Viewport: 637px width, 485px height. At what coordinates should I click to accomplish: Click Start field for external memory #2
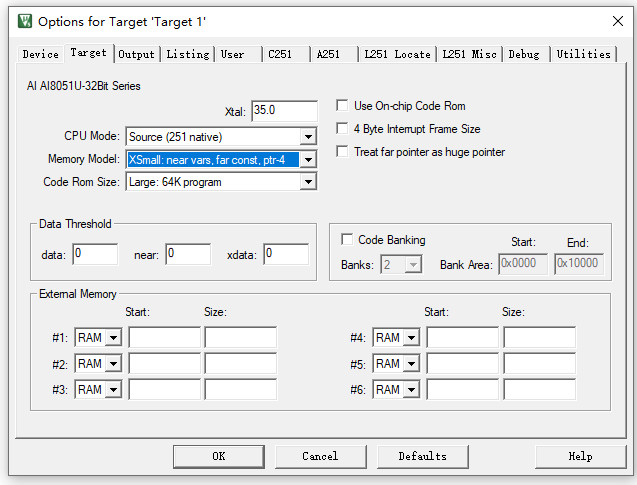[165, 363]
